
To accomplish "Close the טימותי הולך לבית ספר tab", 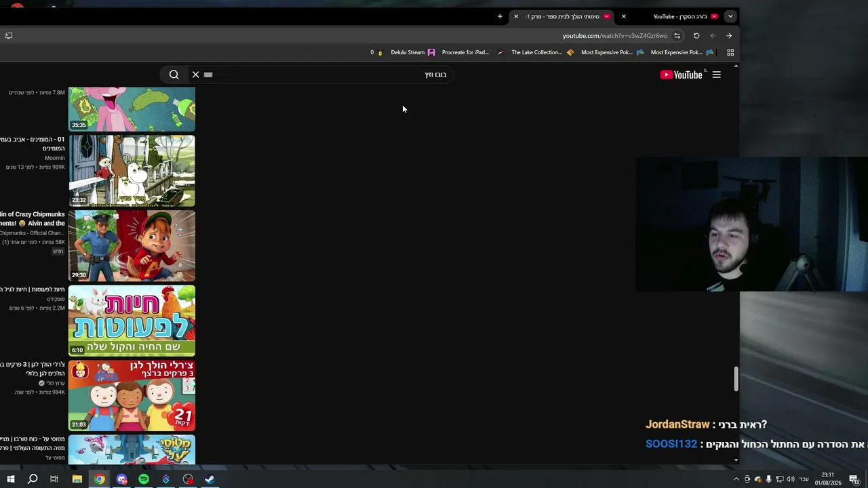I will [516, 16].
